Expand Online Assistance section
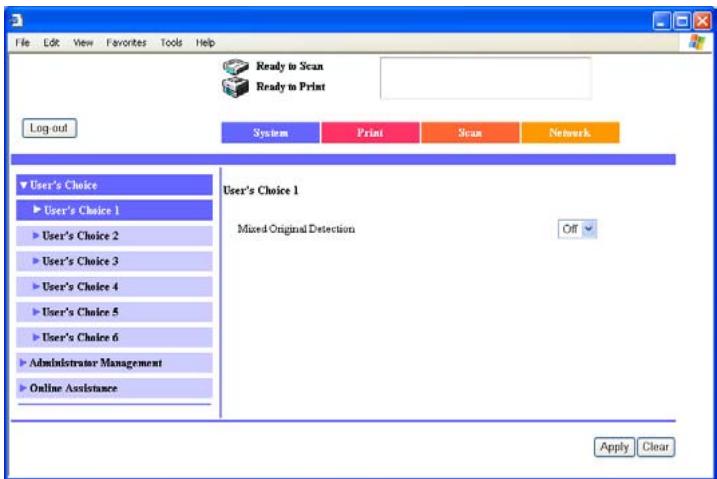 click(114, 388)
